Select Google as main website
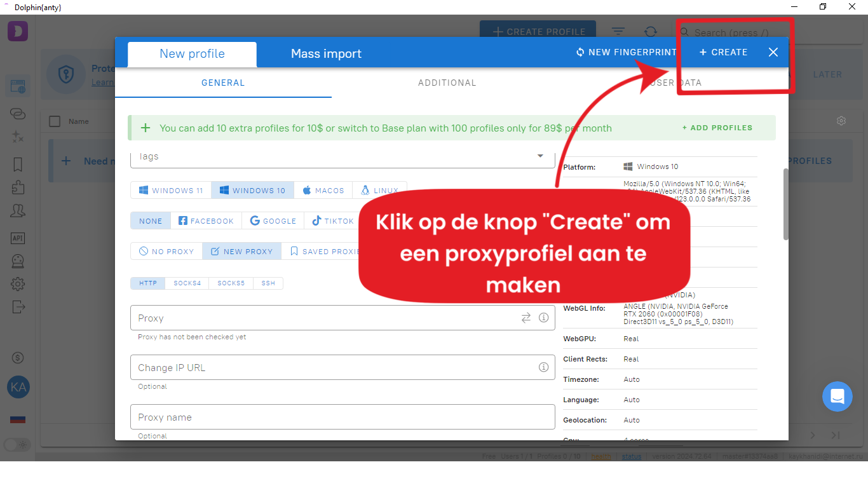Screen dimensions: 868x488 273,220
